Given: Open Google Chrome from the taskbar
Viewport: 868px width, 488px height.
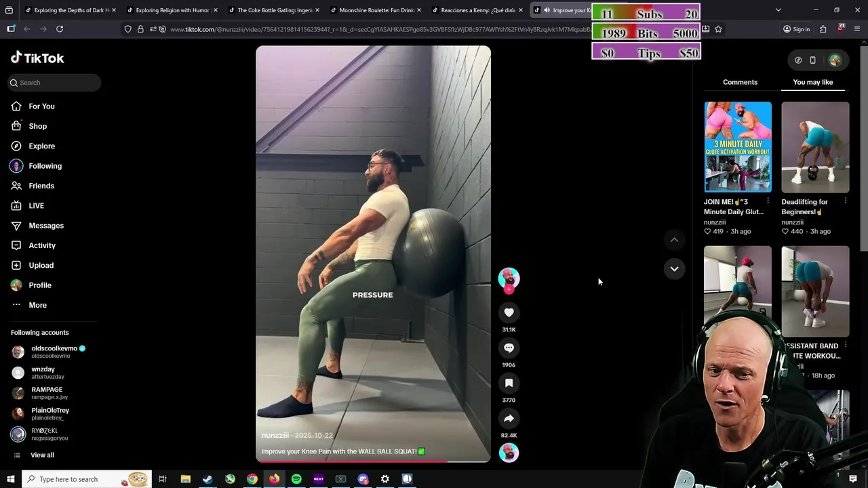Looking at the screenshot, I should point(252,479).
